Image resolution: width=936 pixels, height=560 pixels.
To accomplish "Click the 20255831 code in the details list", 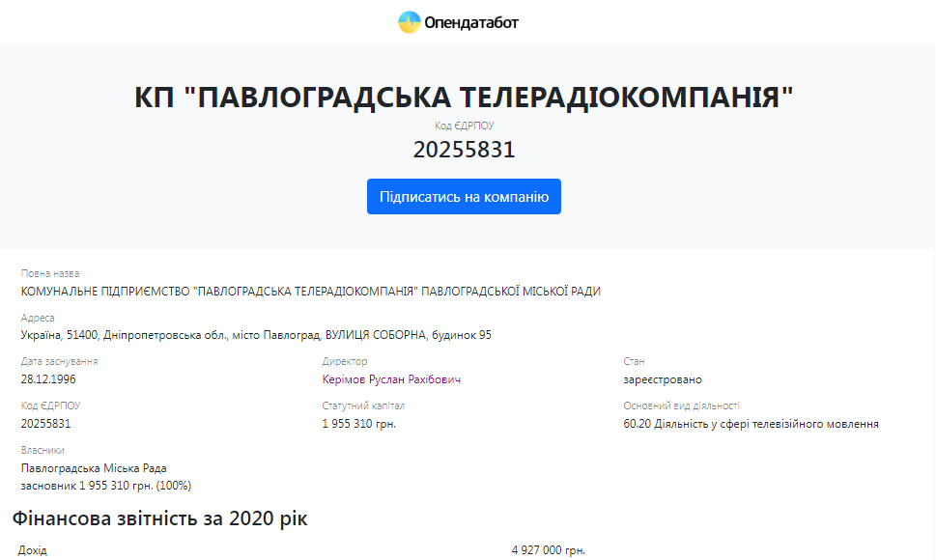I will [45, 424].
